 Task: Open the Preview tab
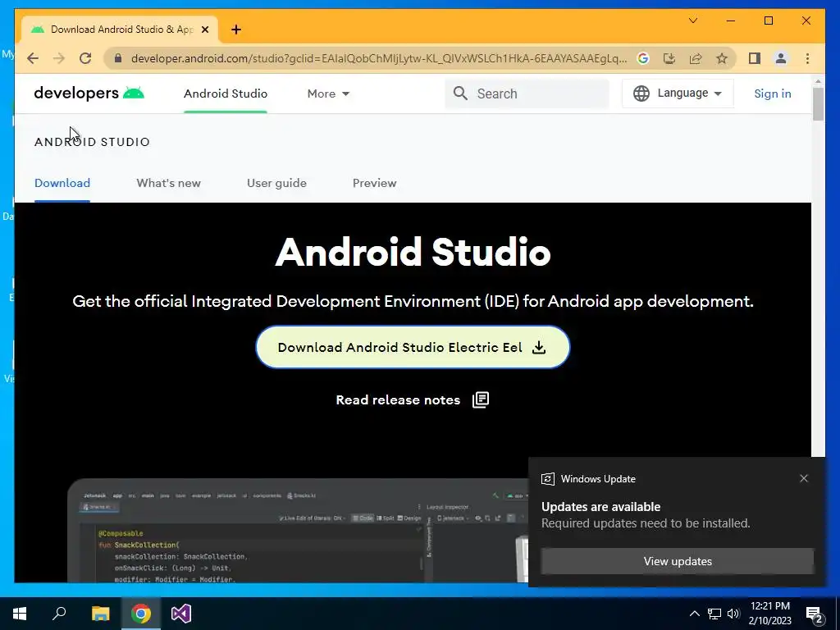coord(374,183)
